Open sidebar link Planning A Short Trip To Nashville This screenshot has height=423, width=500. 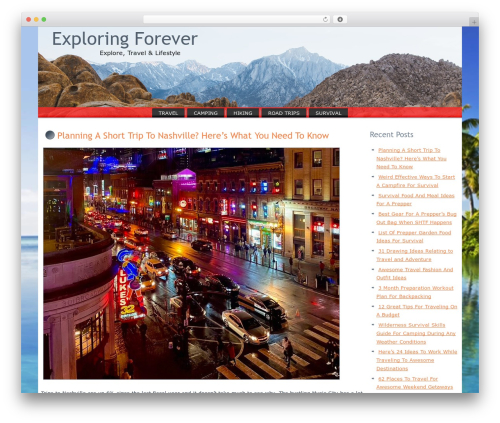411,158
